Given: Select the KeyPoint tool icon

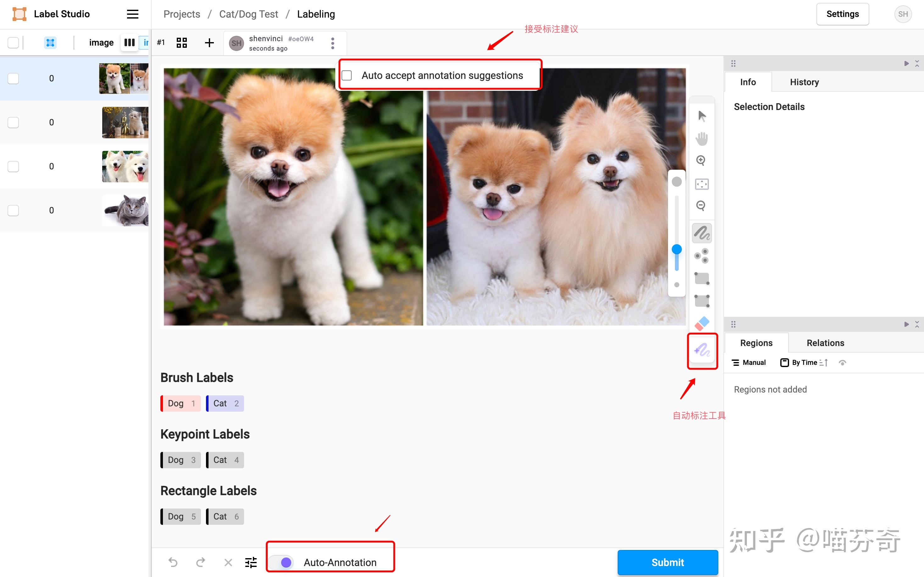Looking at the screenshot, I should pos(701,255).
